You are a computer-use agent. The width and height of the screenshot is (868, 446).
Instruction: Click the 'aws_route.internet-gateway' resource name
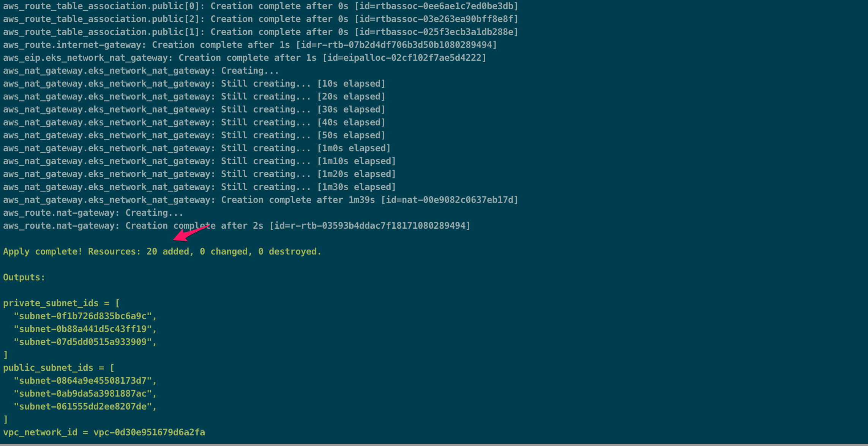pyautogui.click(x=72, y=45)
